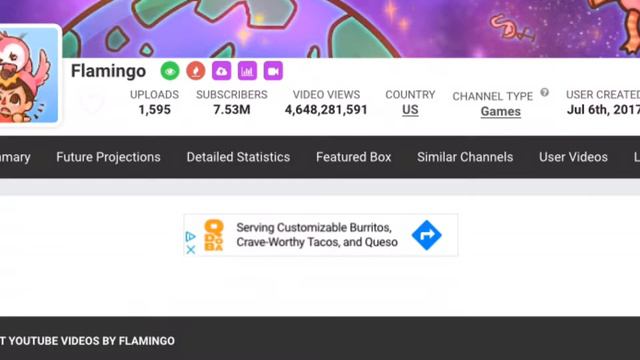
Task: Click the 1,595 uploads value
Action: click(154, 110)
